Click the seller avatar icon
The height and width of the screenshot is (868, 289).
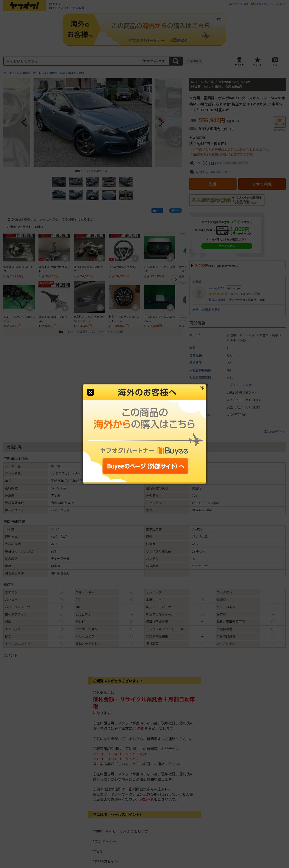199,293
